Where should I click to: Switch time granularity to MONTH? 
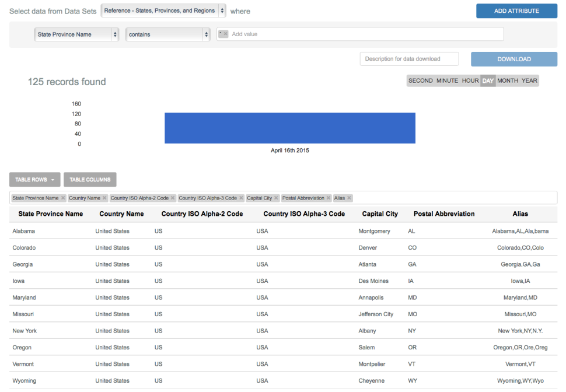pos(507,81)
